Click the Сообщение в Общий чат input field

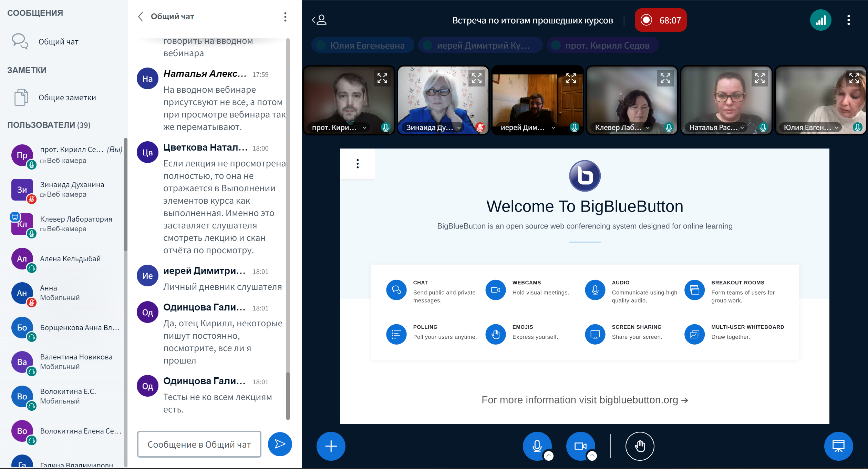pos(199,444)
